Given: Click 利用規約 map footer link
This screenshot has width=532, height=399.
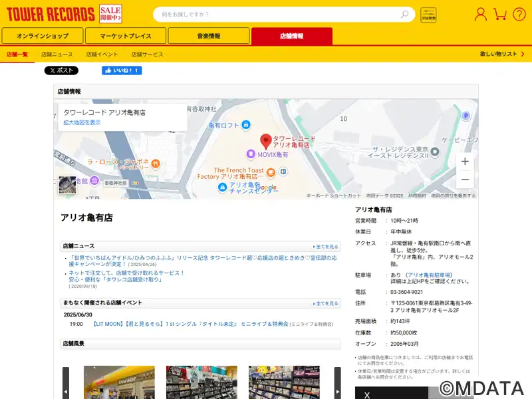Looking at the screenshot, I should click(x=417, y=196).
